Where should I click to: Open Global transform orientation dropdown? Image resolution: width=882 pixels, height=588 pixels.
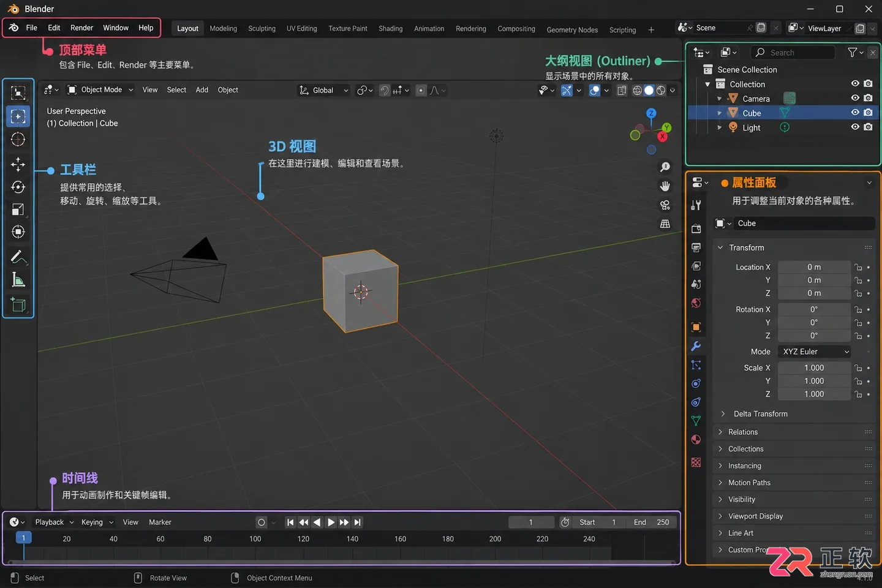click(x=323, y=90)
